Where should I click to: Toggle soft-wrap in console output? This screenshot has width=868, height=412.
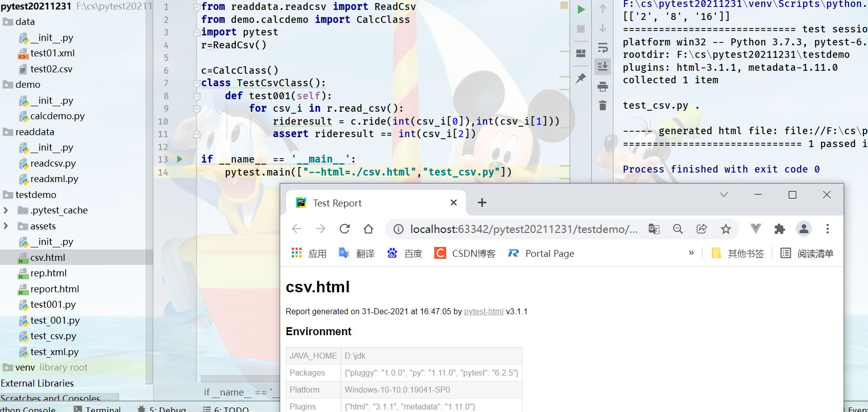click(603, 48)
